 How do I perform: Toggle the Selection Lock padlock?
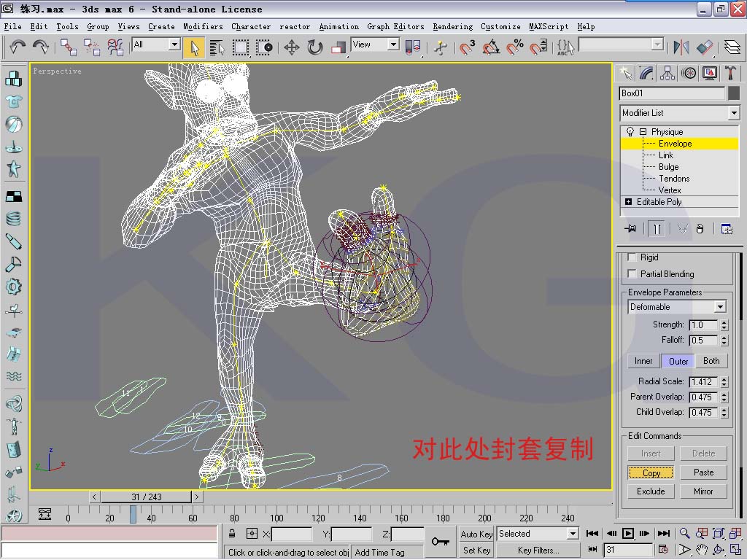[x=231, y=533]
